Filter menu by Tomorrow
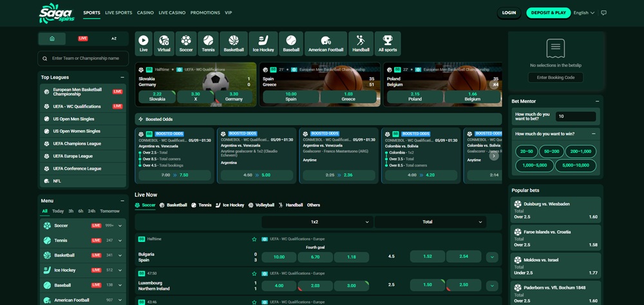 point(109,211)
